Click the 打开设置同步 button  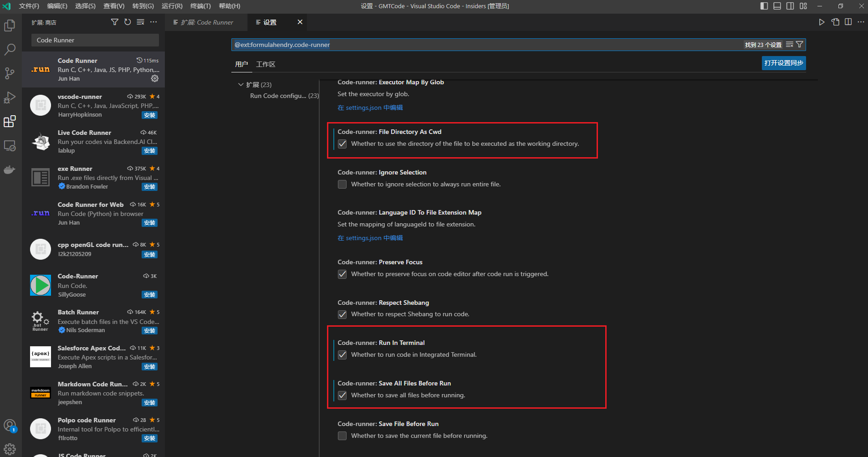point(784,63)
